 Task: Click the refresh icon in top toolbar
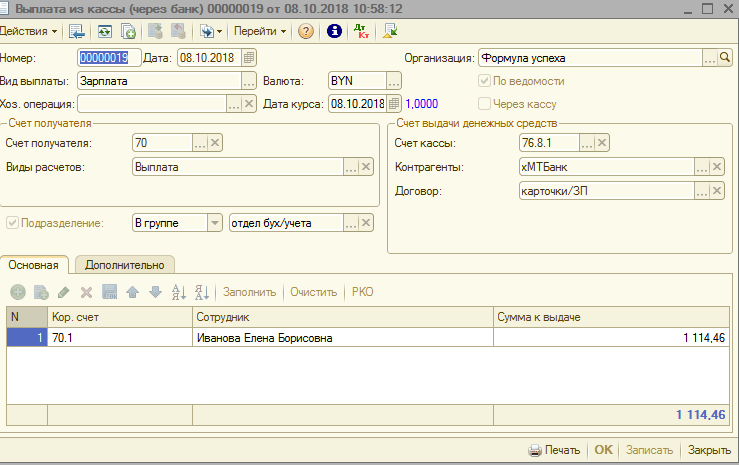pos(104,31)
